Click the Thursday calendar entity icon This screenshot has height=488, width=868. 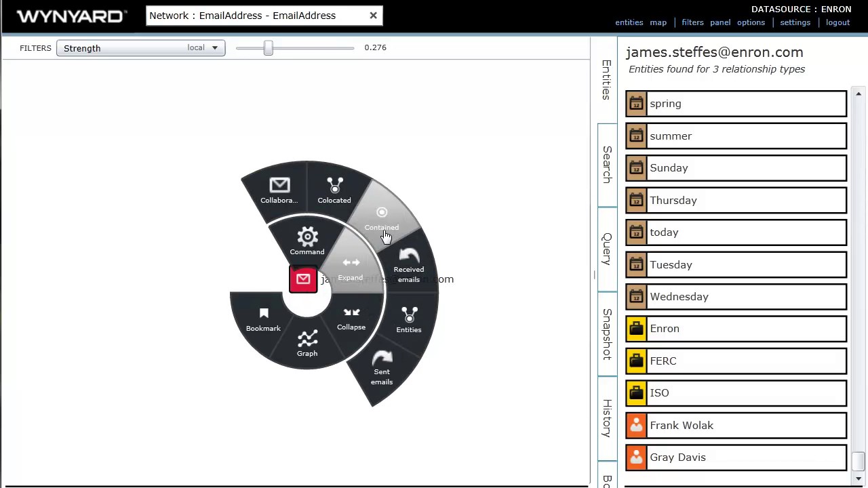coord(636,201)
